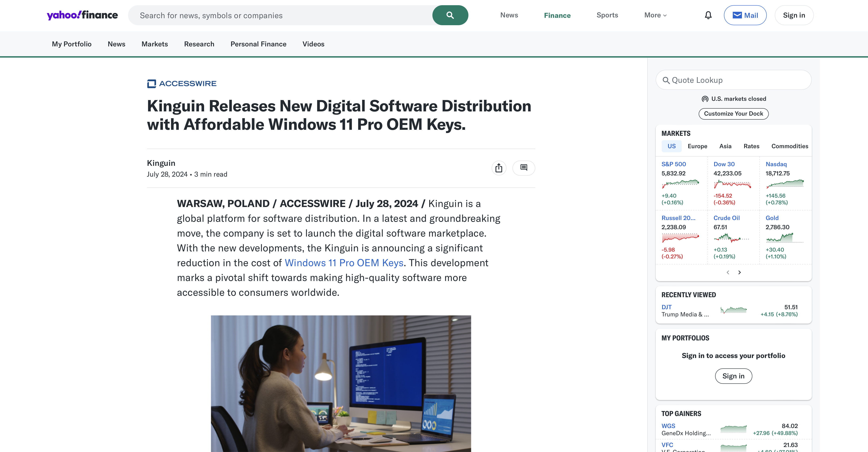868x452 pixels.
Task: Click the TOP GAINERS heading
Action: click(x=681, y=414)
